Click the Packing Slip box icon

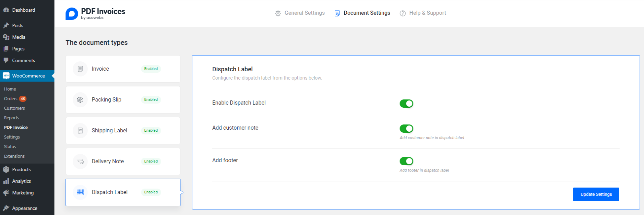coord(80,100)
